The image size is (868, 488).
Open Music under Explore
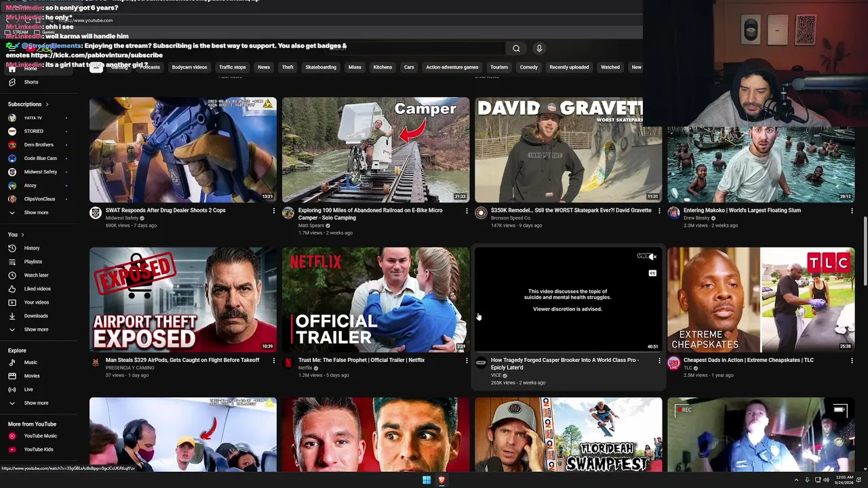pos(30,363)
